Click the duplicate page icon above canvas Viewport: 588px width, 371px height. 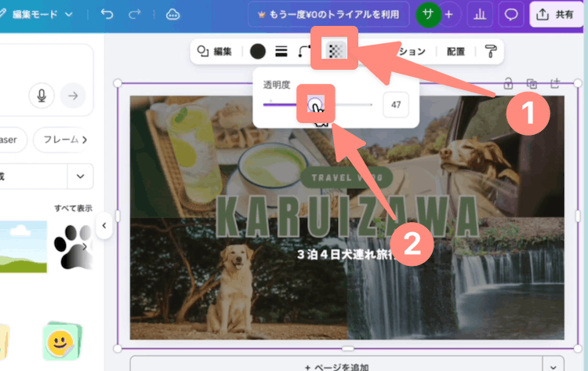coord(532,83)
